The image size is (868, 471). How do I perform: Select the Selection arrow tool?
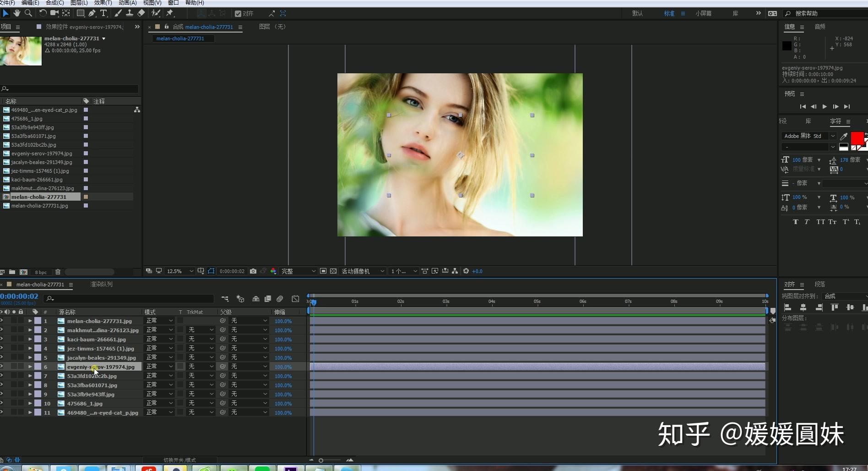coord(5,13)
